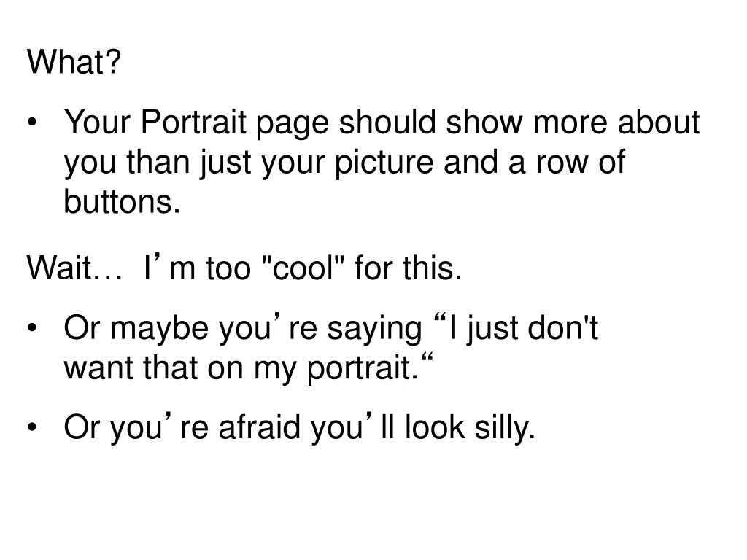This screenshot has width=747, height=560.
Task: Click 'want that on my portrait.' line
Action: [x=248, y=369]
